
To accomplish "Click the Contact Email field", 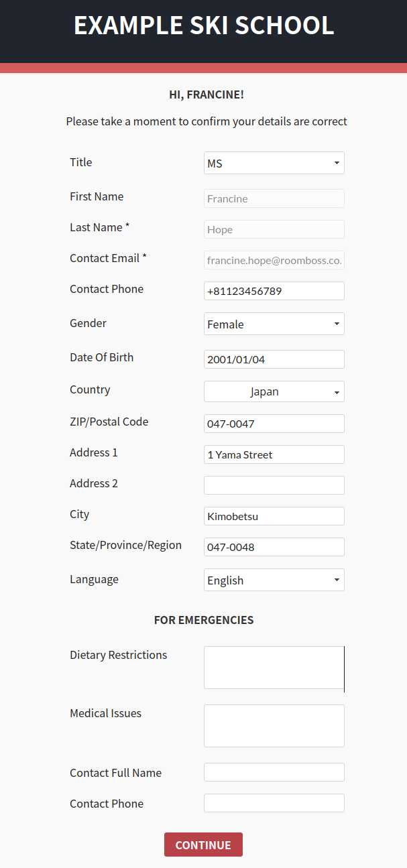I will click(274, 260).
